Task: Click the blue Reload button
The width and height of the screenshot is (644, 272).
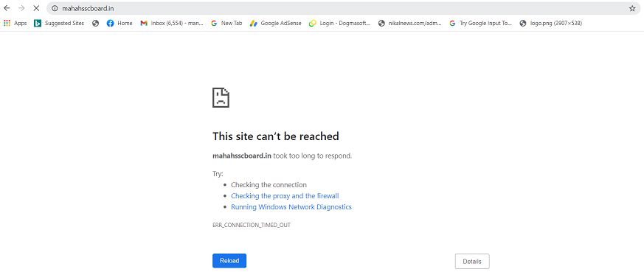Action: (229, 261)
